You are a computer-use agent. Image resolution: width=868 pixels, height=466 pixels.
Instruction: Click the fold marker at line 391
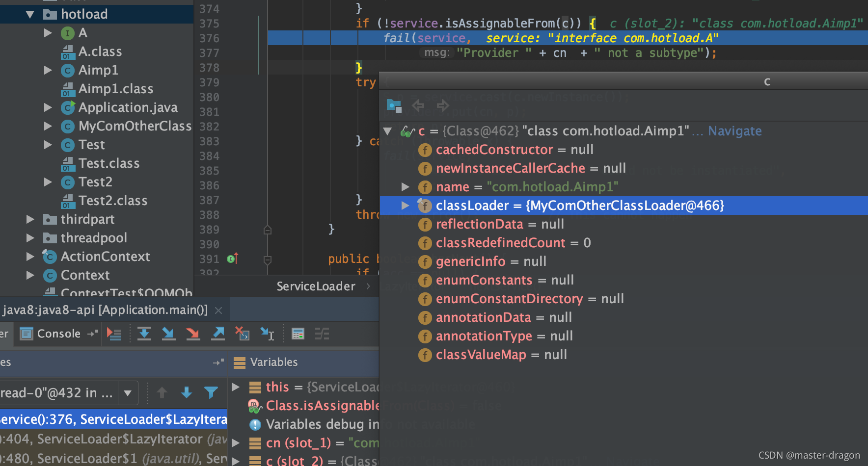click(268, 259)
